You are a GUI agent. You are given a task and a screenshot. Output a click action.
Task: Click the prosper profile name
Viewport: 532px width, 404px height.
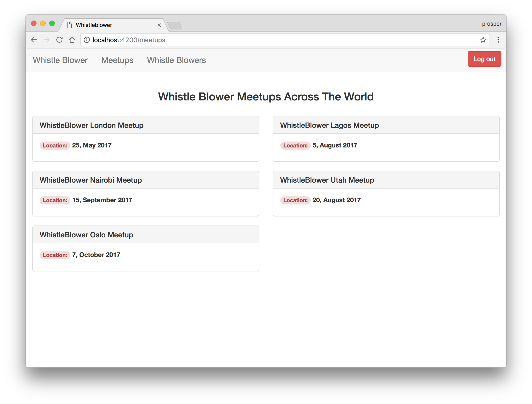[491, 24]
